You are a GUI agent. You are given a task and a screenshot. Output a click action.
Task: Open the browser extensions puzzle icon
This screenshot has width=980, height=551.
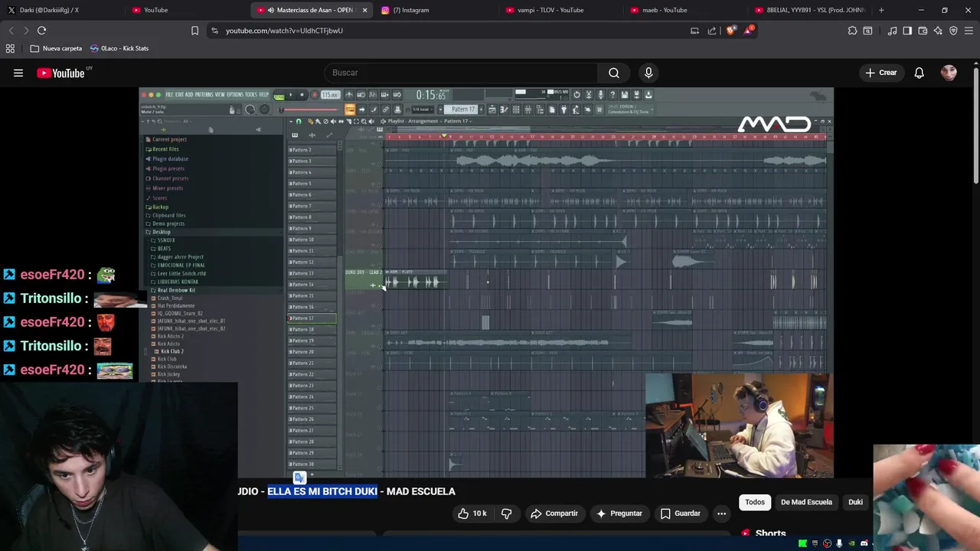click(852, 31)
